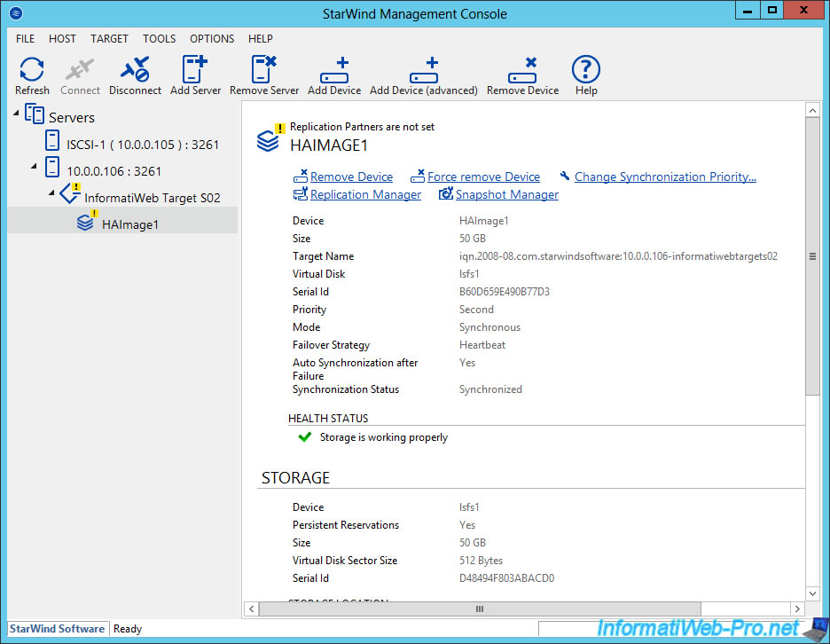Select ISCSI-1 (10.0.0.105) : 3261 server
Viewport: 830px width, 644px height.
click(x=143, y=145)
